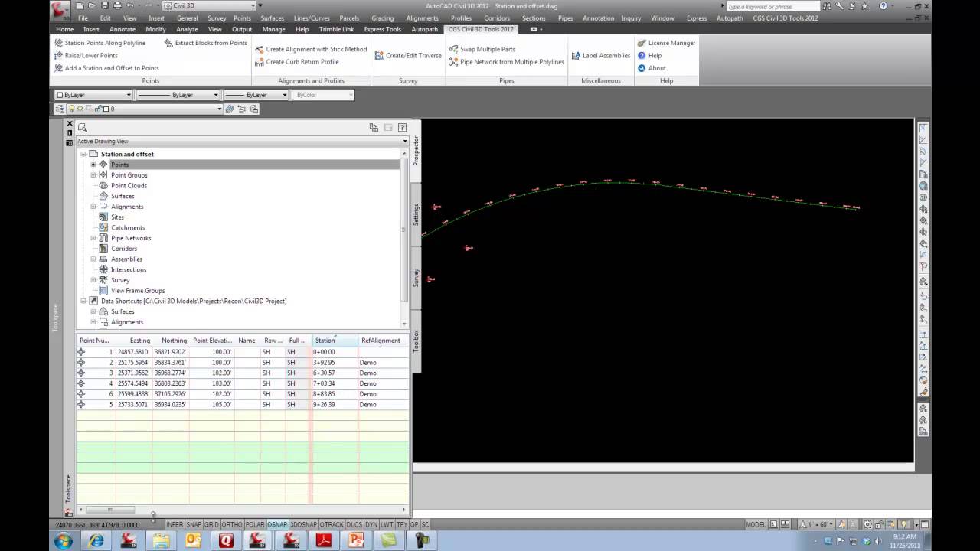Toggle 3DOSNAP in status bar
The height and width of the screenshot is (551, 980).
(x=303, y=524)
